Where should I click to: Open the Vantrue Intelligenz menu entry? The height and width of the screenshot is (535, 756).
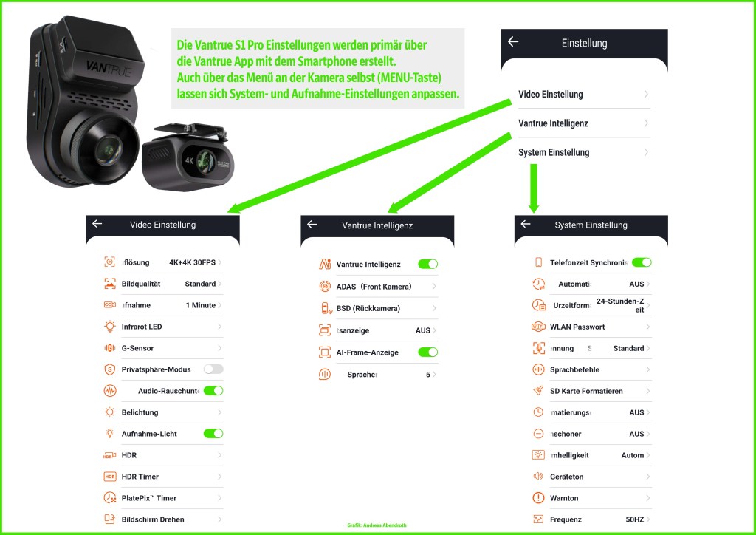pos(583,123)
